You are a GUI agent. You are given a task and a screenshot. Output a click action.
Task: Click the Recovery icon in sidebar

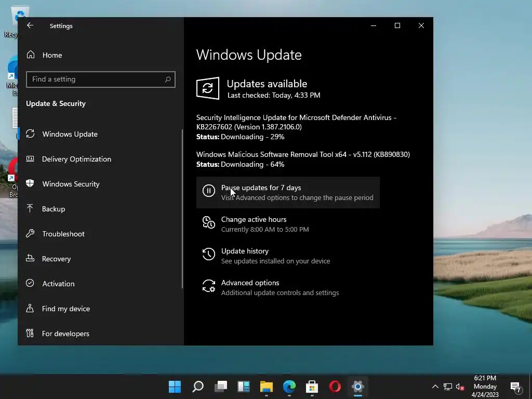coord(30,258)
